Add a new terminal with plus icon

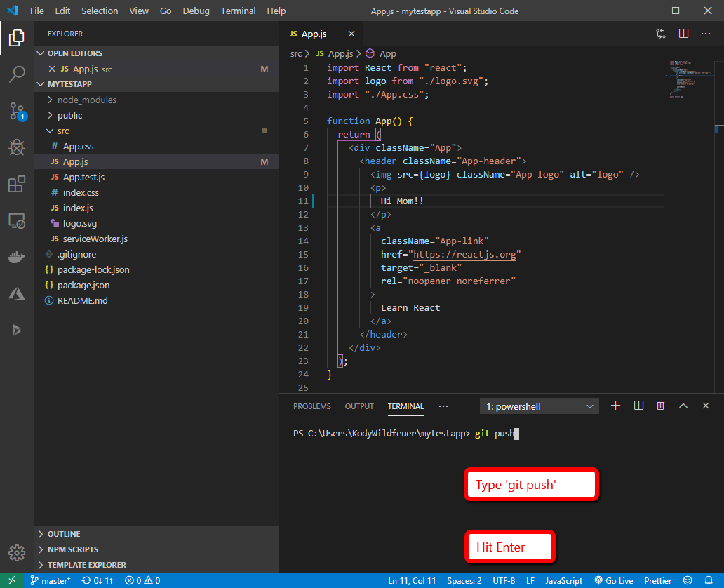tap(615, 406)
